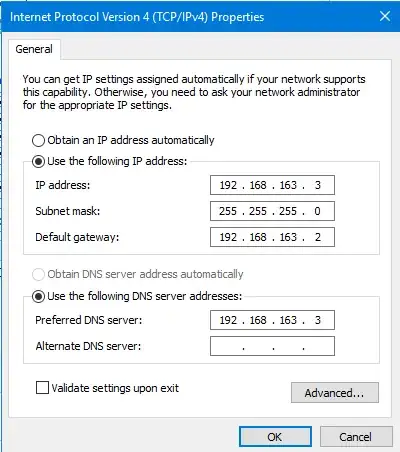
Task: Confirm with the OK button
Action: tap(275, 436)
